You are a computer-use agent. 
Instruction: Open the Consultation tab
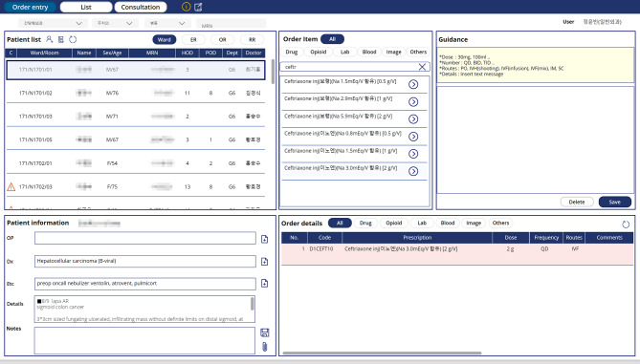pos(141,7)
